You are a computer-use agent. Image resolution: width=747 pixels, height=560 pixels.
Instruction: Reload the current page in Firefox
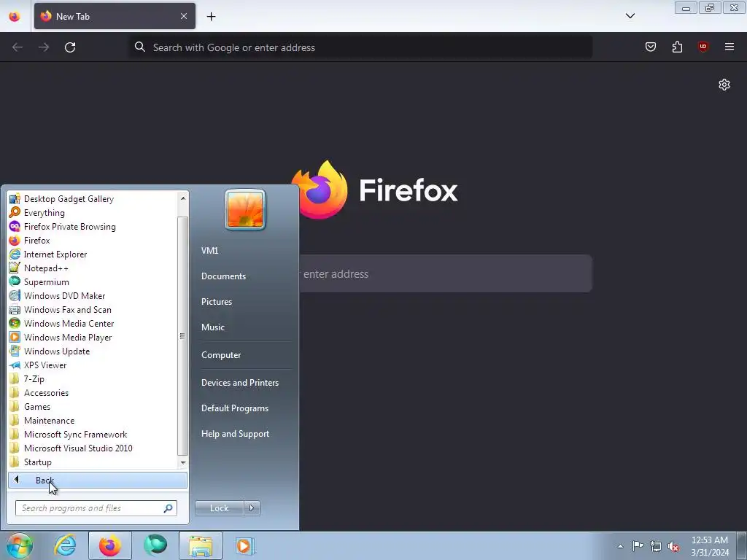pyautogui.click(x=70, y=47)
